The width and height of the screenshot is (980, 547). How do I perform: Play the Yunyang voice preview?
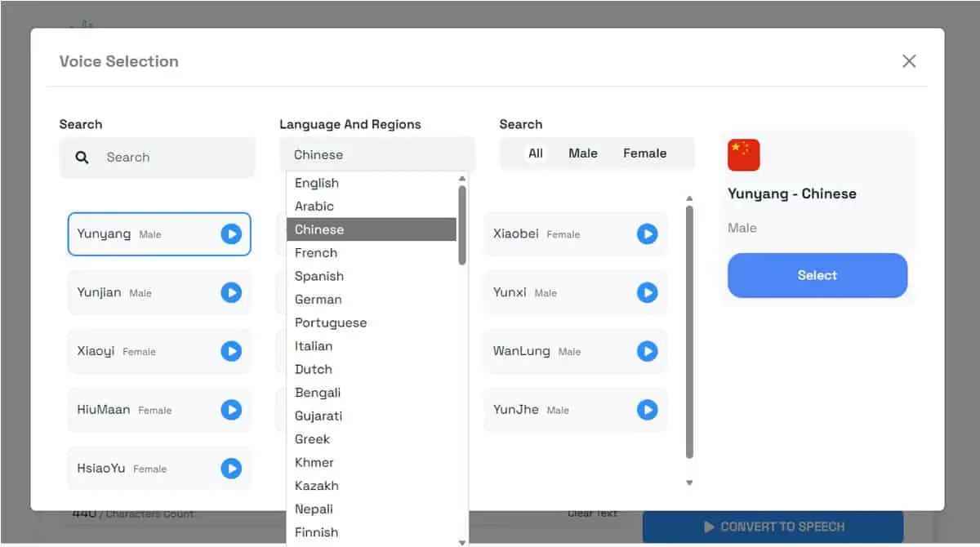click(x=231, y=234)
